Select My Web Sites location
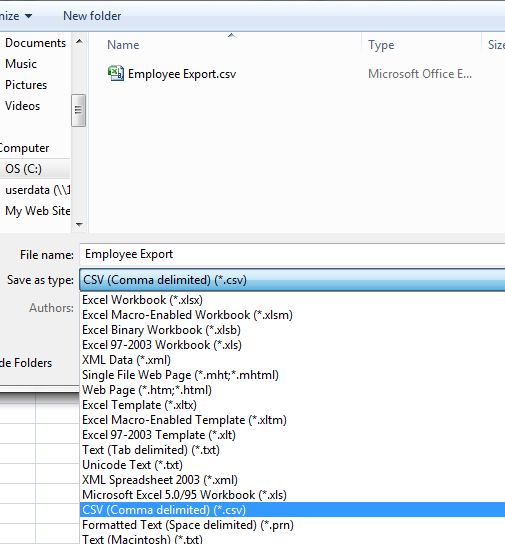The width and height of the screenshot is (505, 544). 37,211
